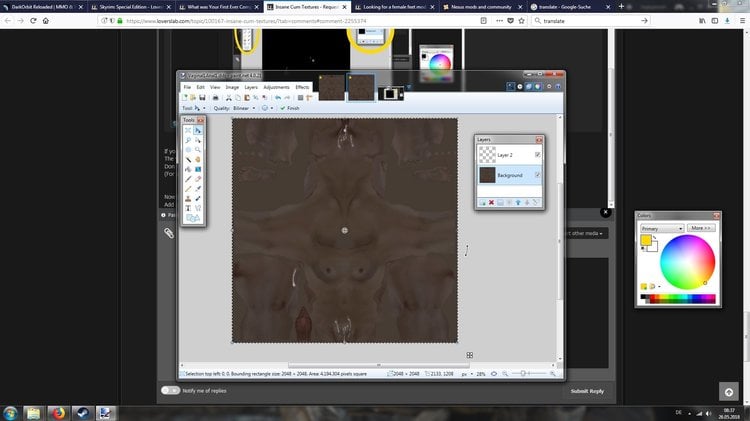Select the Color Picker eyedropper tool
The width and height of the screenshot is (750, 421).
[x=198, y=188]
